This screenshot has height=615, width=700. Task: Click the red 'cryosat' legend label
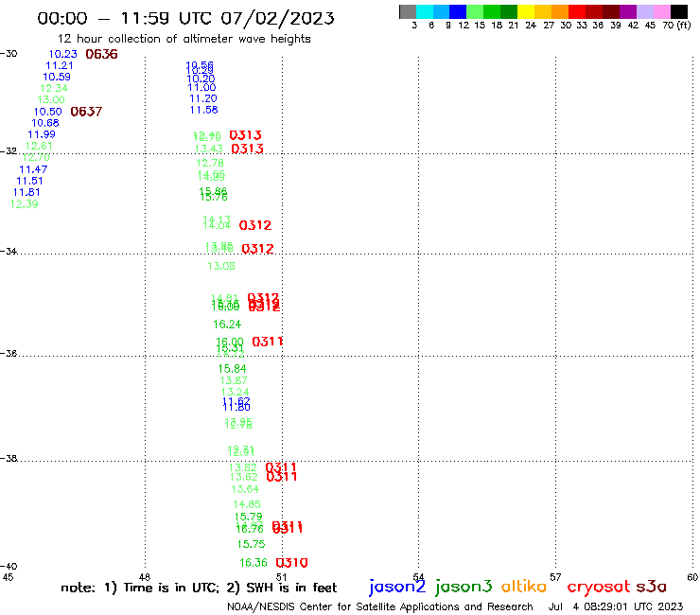pyautogui.click(x=598, y=588)
